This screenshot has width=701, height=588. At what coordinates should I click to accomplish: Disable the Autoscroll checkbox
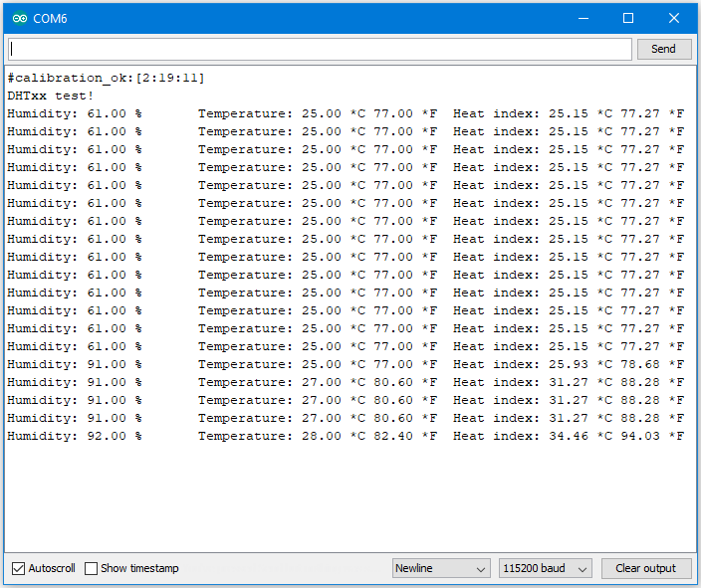pos(18,568)
